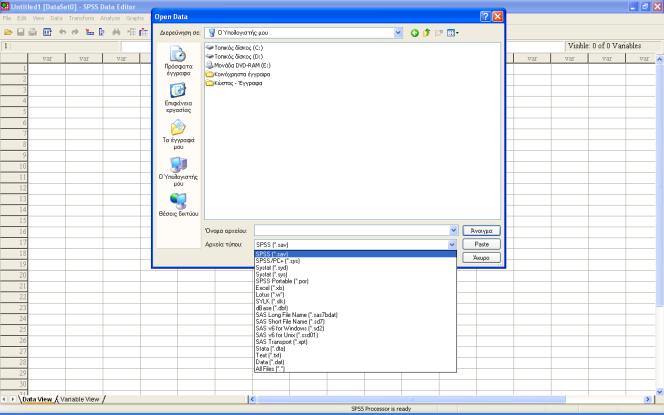The image size is (664, 415).
Task: Open the Transform menu in SPSS
Action: pos(81,19)
